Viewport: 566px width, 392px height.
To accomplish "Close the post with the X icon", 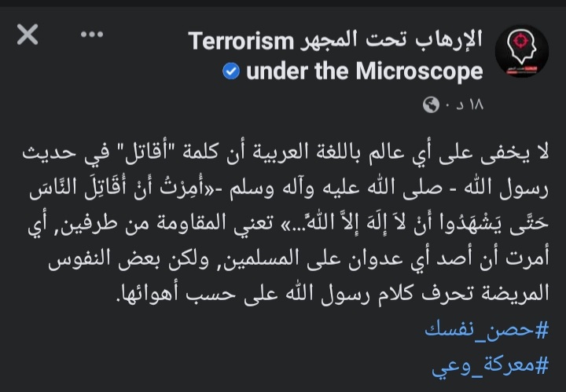I will pos(26,35).
